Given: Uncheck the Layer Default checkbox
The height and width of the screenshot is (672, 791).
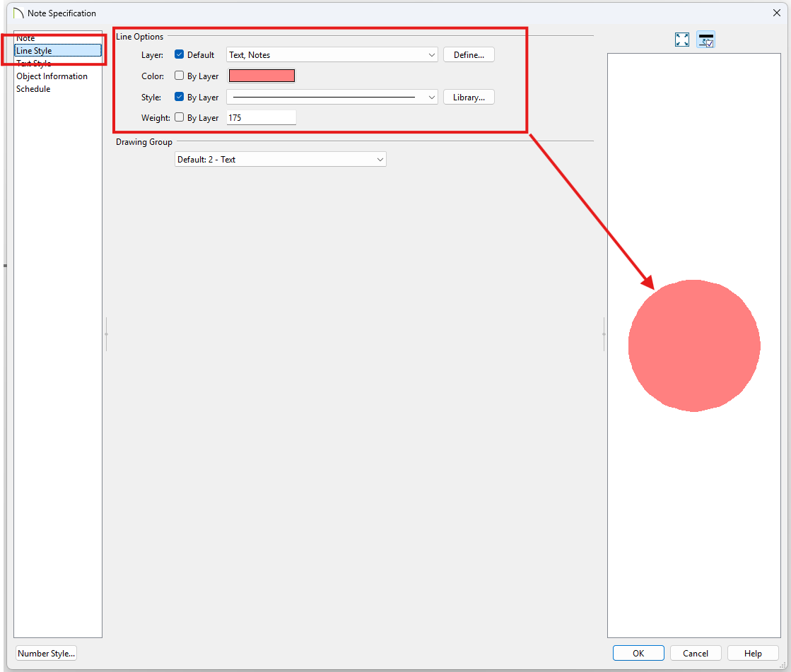Looking at the screenshot, I should (x=179, y=54).
